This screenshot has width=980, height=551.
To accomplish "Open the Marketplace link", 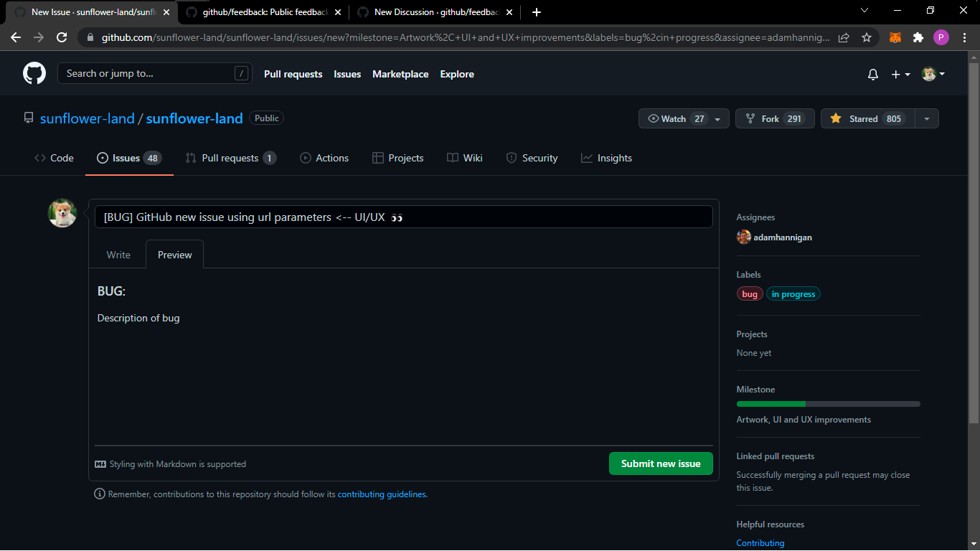I will [400, 74].
